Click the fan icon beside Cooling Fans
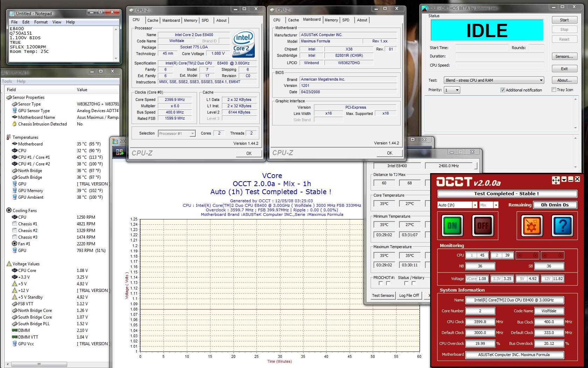Viewport: 588px width, 368px height. point(9,210)
